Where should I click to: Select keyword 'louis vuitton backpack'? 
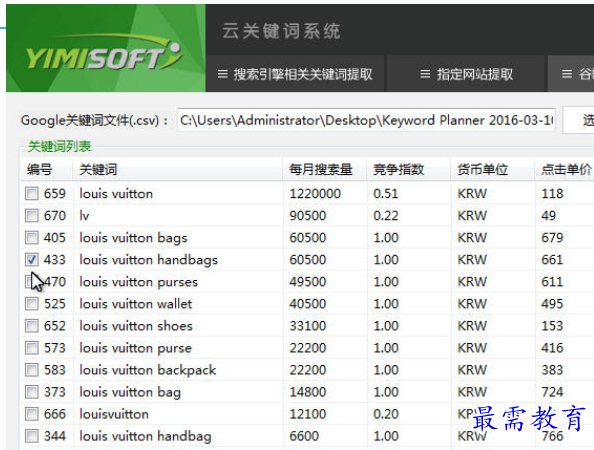tap(148, 370)
